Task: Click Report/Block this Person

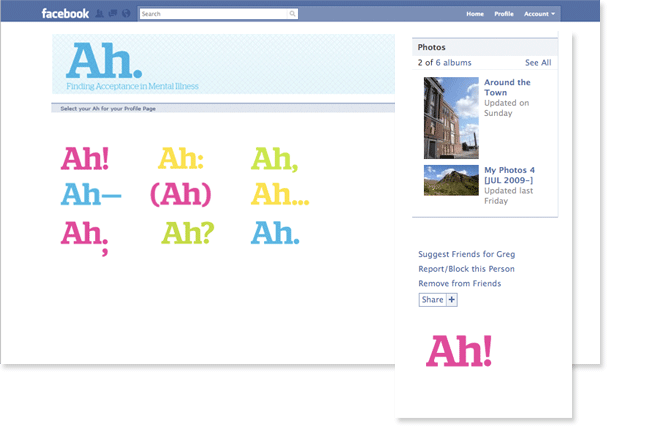Action: pyautogui.click(x=466, y=269)
